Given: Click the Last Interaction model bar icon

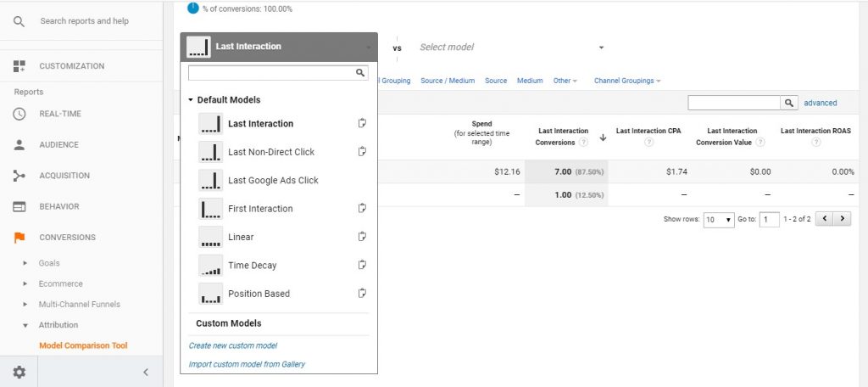Looking at the screenshot, I should (x=210, y=124).
